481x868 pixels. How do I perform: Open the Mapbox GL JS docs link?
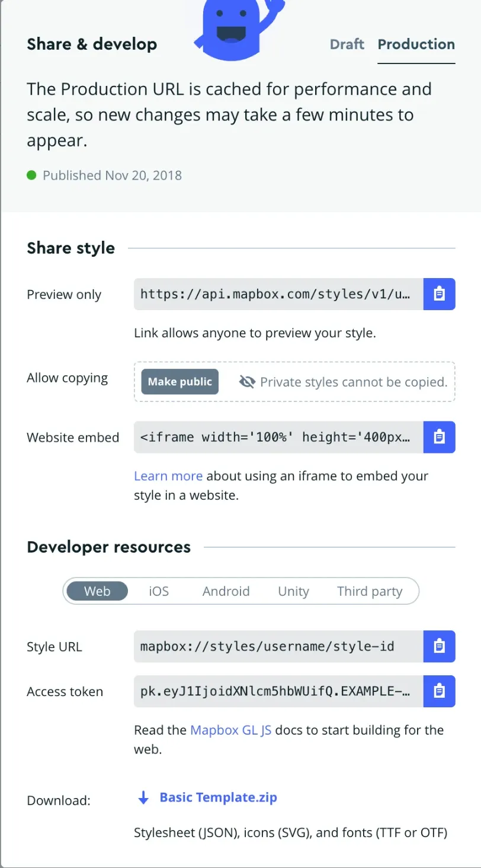coord(231,730)
